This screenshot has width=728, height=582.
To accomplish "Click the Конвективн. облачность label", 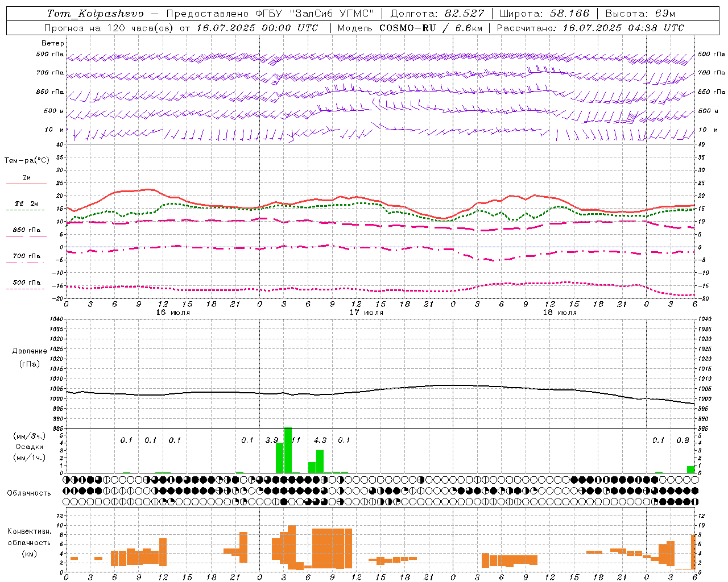I will 29,537.
